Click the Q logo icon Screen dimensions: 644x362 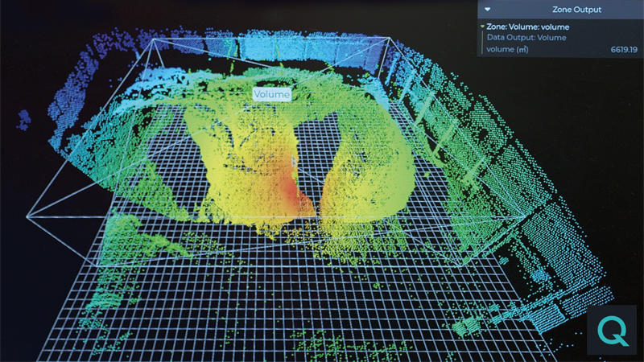coord(610,330)
